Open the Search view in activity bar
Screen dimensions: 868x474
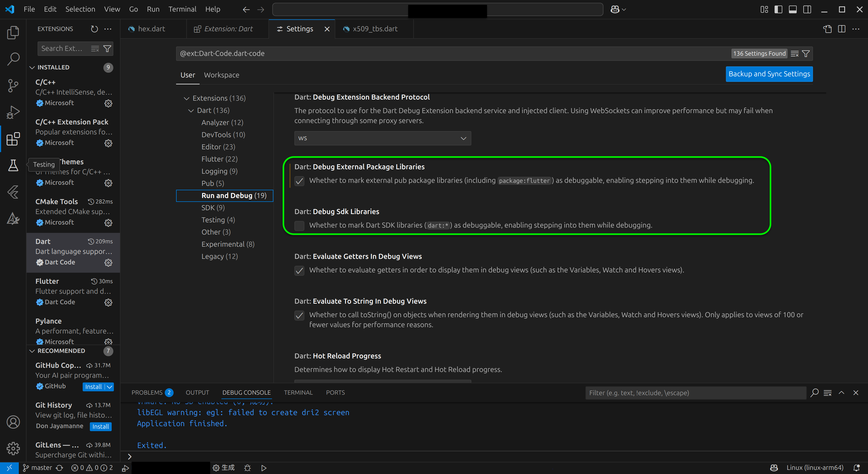pos(13,59)
